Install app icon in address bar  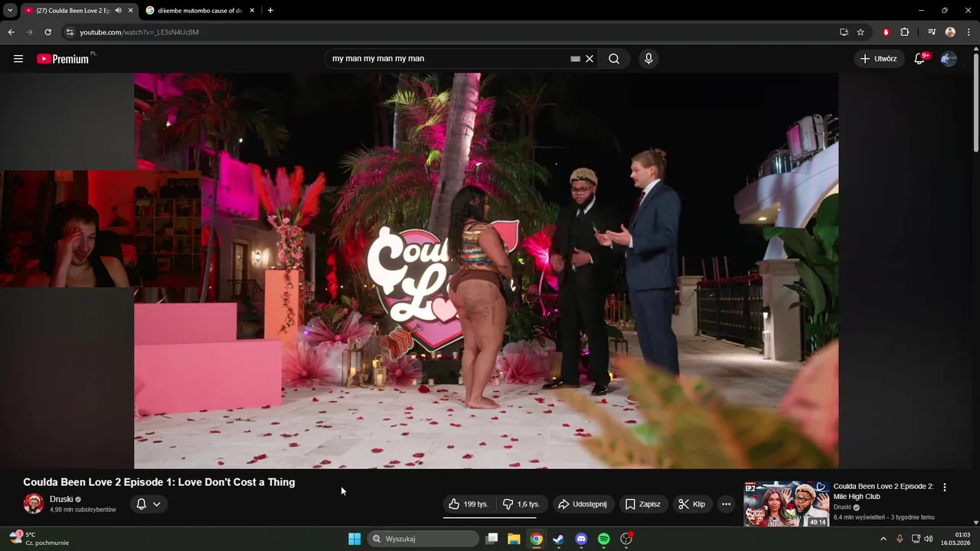click(844, 32)
